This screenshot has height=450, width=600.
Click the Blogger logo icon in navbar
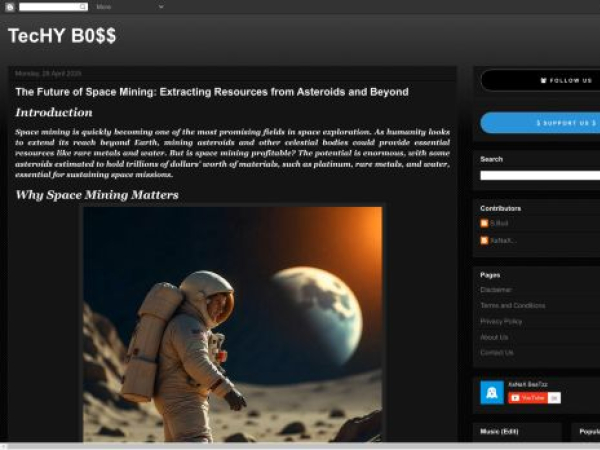pos(10,7)
